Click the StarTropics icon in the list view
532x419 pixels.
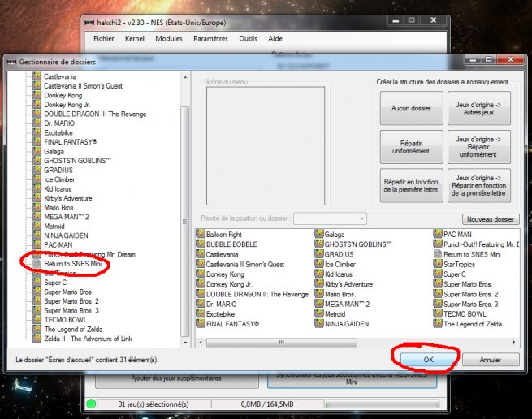(x=438, y=264)
